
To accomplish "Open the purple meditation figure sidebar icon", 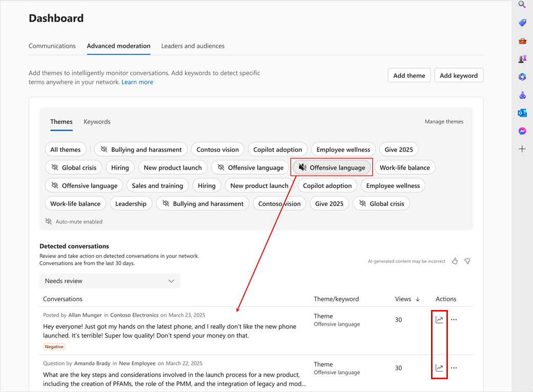I will [x=522, y=95].
